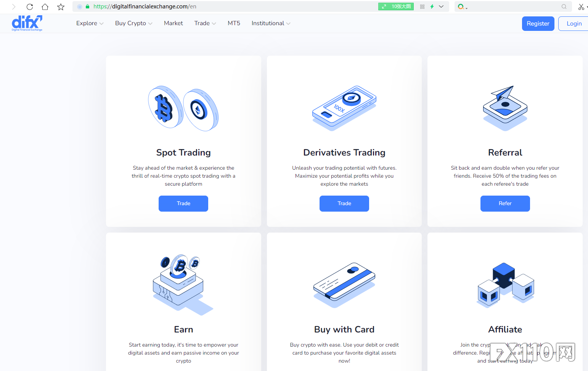Click the scissors screenshot tool icon
Viewport: 588px width, 371px height.
pyautogui.click(x=582, y=6)
